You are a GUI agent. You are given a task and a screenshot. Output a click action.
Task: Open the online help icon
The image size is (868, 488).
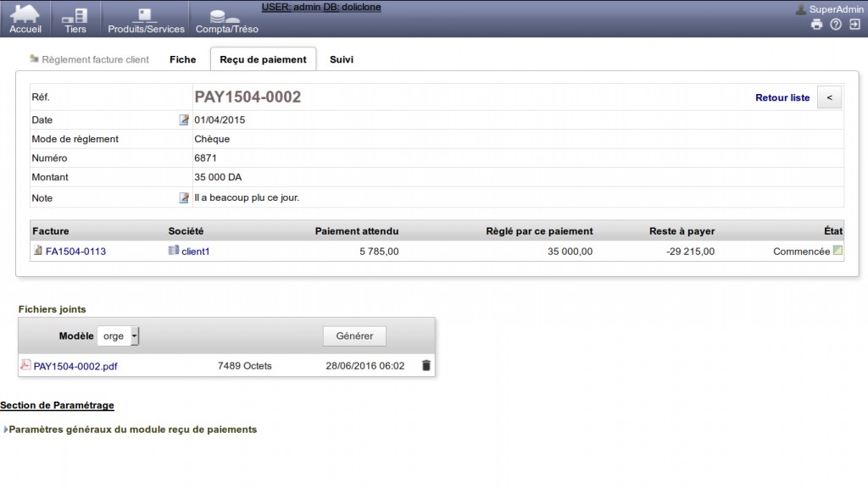pyautogui.click(x=836, y=25)
